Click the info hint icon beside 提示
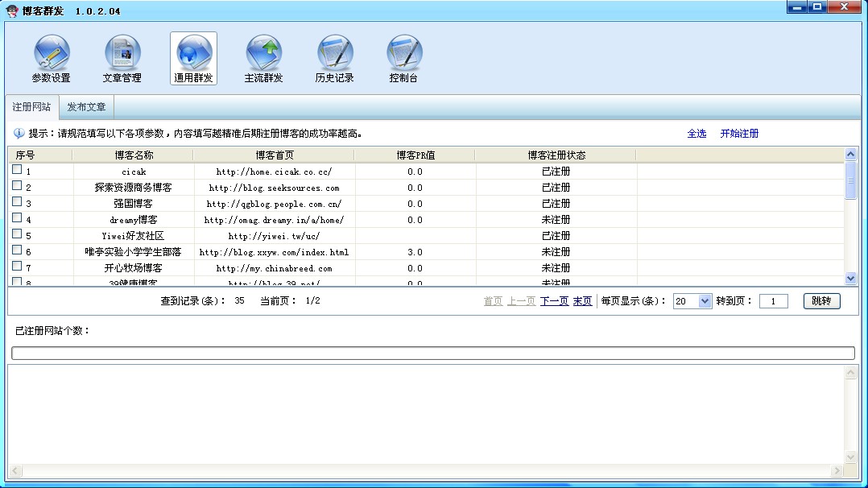The image size is (868, 488). (19, 134)
